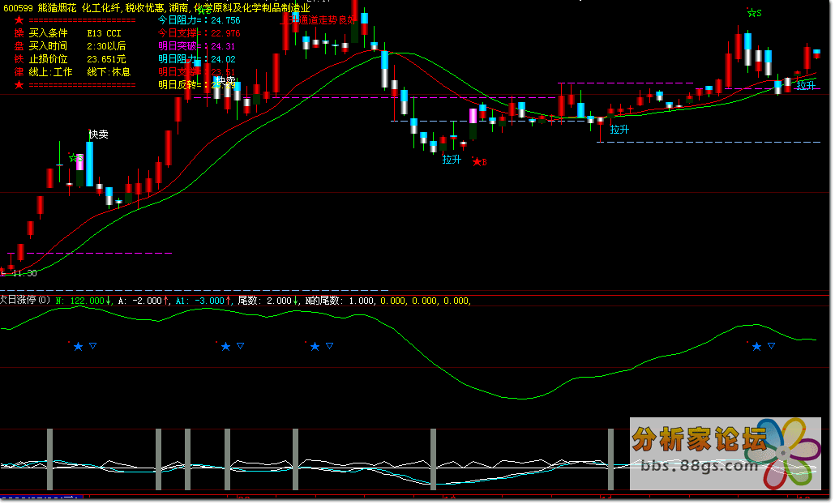The height and width of the screenshot is (504, 835).
Task: Click the yellow 线上:工作 text
Action: point(50,72)
